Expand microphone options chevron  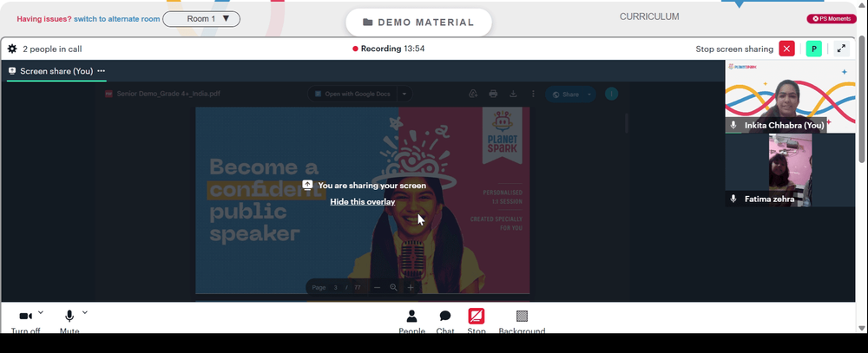point(85,312)
